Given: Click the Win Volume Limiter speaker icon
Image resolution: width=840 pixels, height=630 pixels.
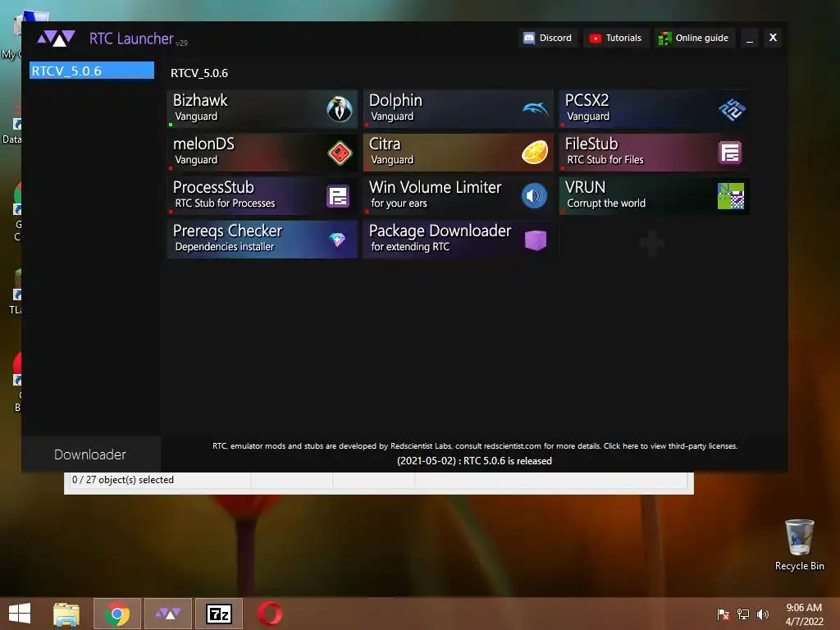Looking at the screenshot, I should click(534, 196).
